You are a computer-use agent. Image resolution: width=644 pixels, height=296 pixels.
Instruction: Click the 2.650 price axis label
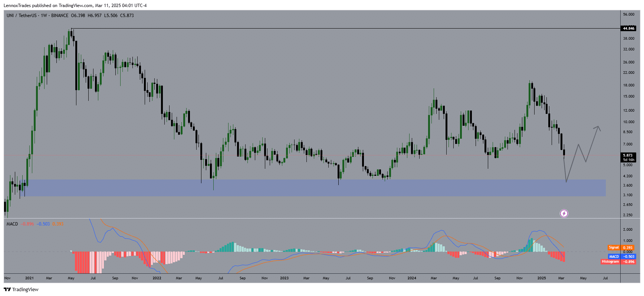point(628,205)
